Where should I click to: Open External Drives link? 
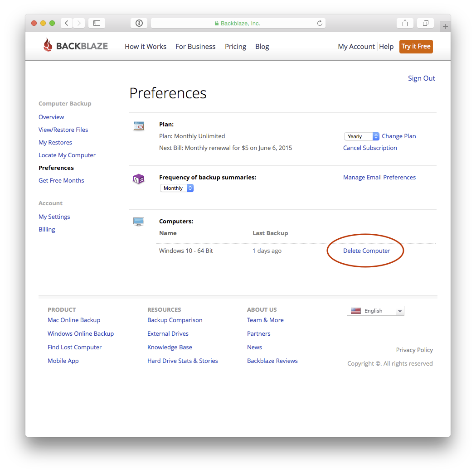pos(168,334)
